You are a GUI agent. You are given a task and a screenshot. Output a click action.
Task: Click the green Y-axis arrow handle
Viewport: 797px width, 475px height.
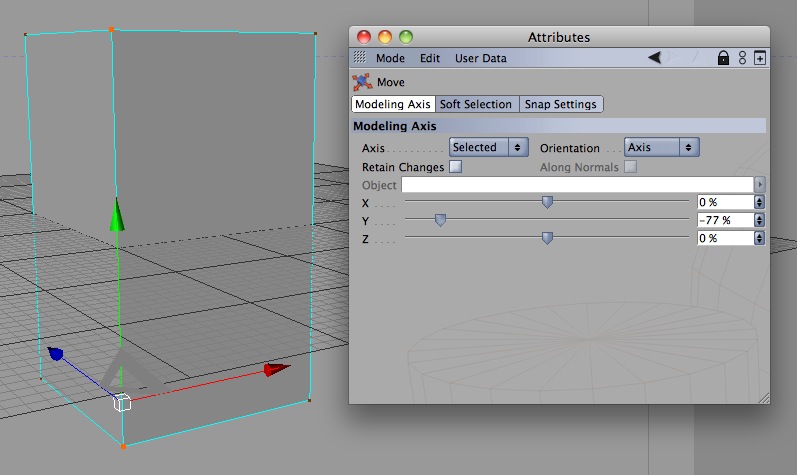[x=117, y=215]
